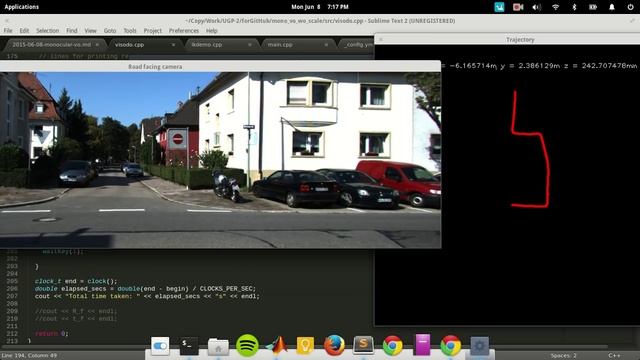Open the Chrome icon next to settings gear
Image resolution: width=640 pixels, height=360 pixels.
(x=451, y=345)
